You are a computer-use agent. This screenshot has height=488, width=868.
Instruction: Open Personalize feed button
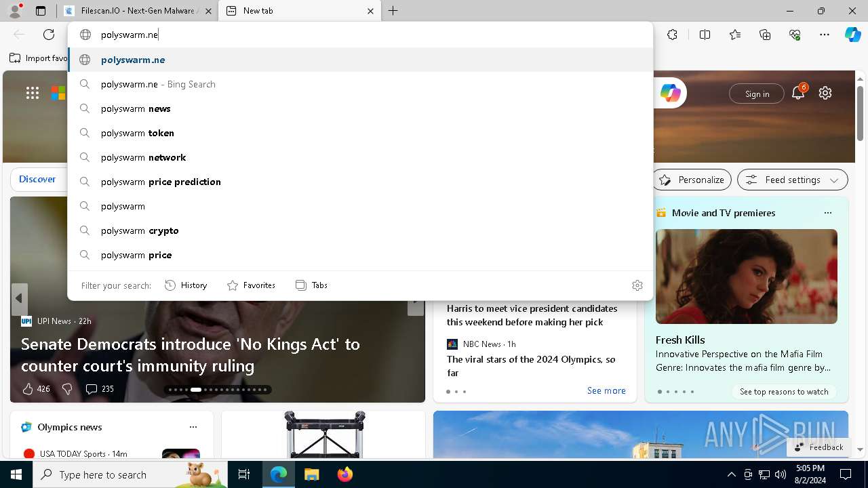(692, 180)
